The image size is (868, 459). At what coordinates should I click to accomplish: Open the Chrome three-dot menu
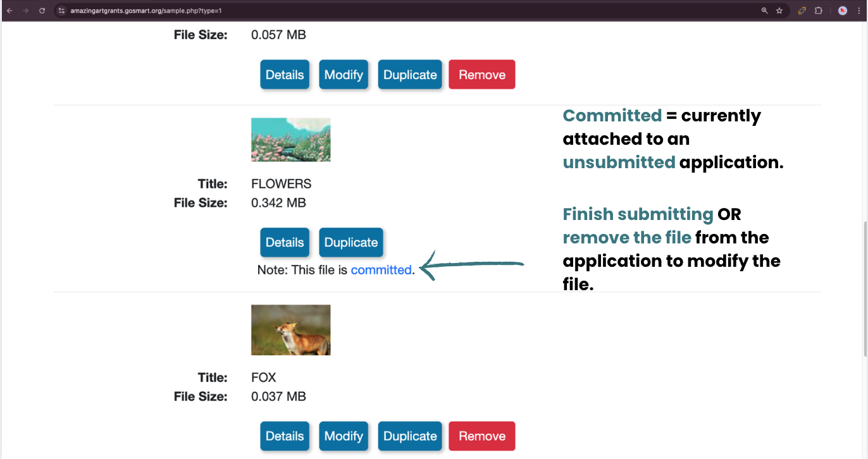(x=859, y=11)
